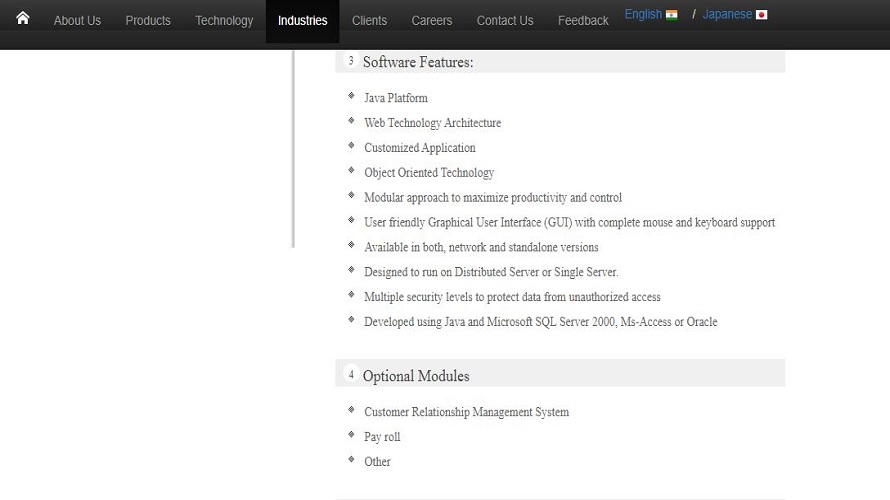Open the Products menu item
890x500 pixels.
pos(148,20)
